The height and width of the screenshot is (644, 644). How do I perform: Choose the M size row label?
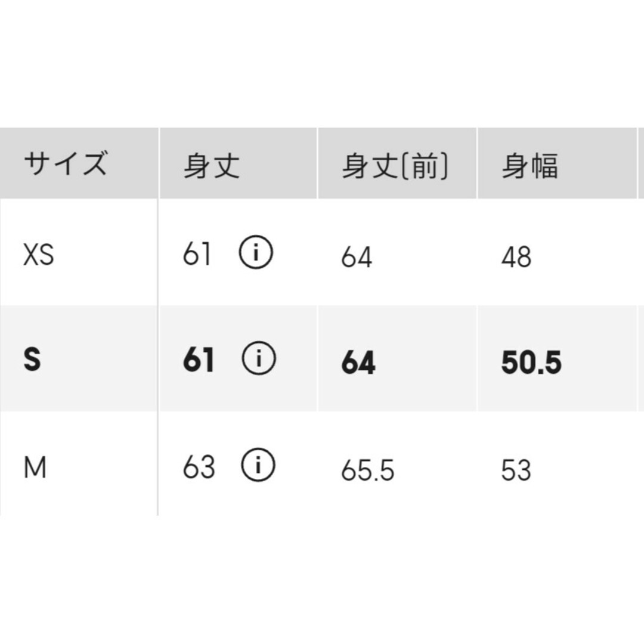pos(35,467)
